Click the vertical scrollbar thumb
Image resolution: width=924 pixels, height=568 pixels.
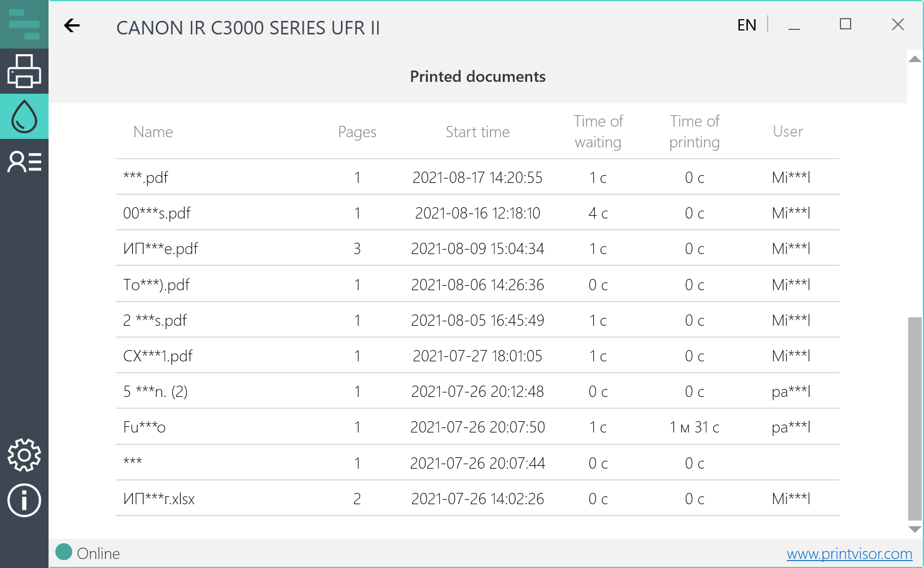pos(915,418)
